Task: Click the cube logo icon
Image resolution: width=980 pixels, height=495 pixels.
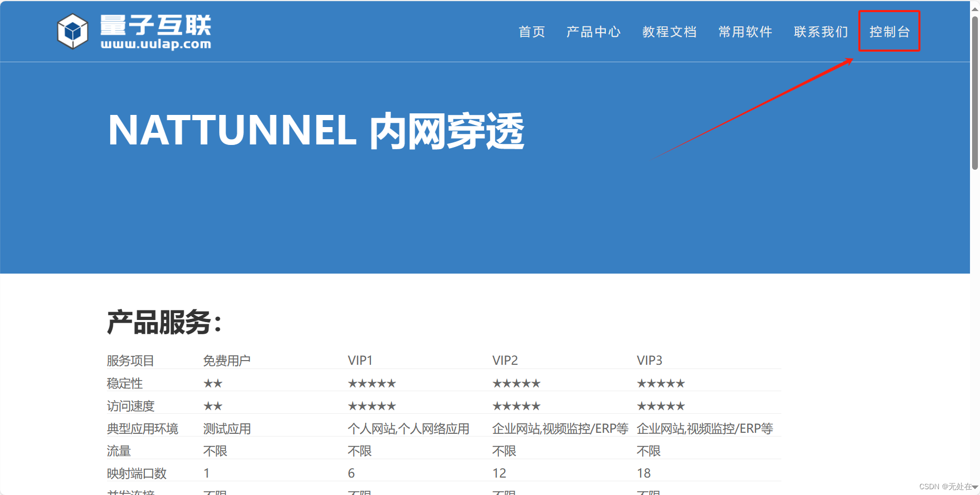Action: [73, 32]
